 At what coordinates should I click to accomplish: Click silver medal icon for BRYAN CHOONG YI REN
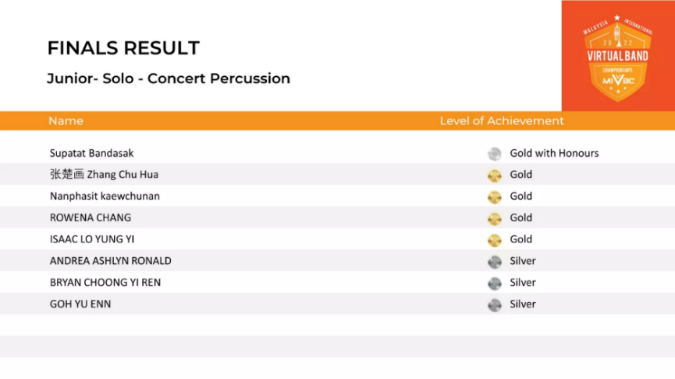[495, 283]
